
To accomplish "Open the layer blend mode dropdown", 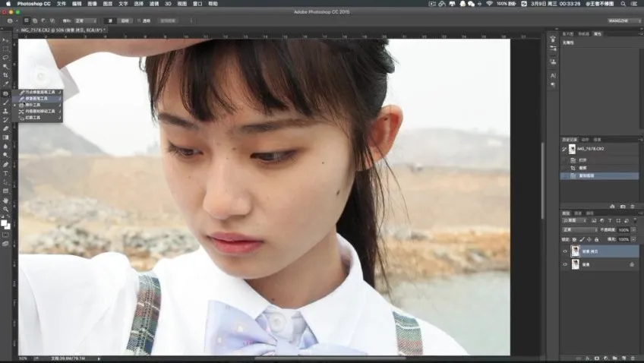I will click(x=579, y=229).
